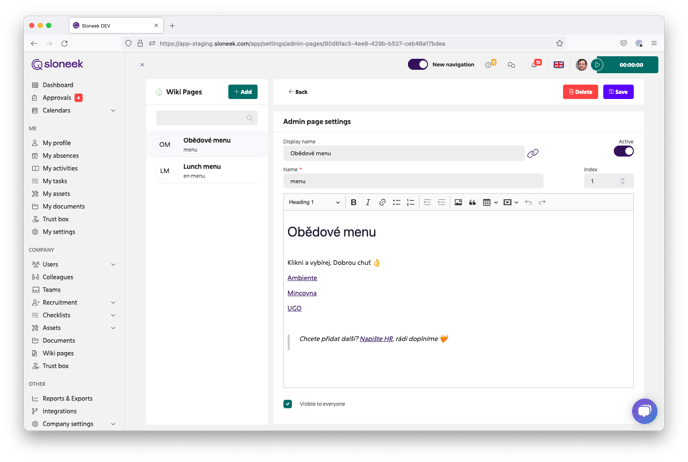
Task: Insert an image into the page
Action: click(458, 202)
